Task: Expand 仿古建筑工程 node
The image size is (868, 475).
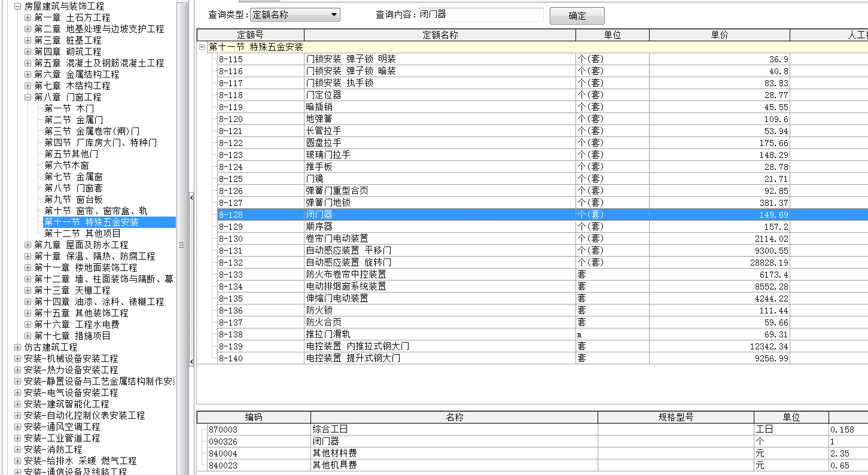Action: click(x=17, y=347)
